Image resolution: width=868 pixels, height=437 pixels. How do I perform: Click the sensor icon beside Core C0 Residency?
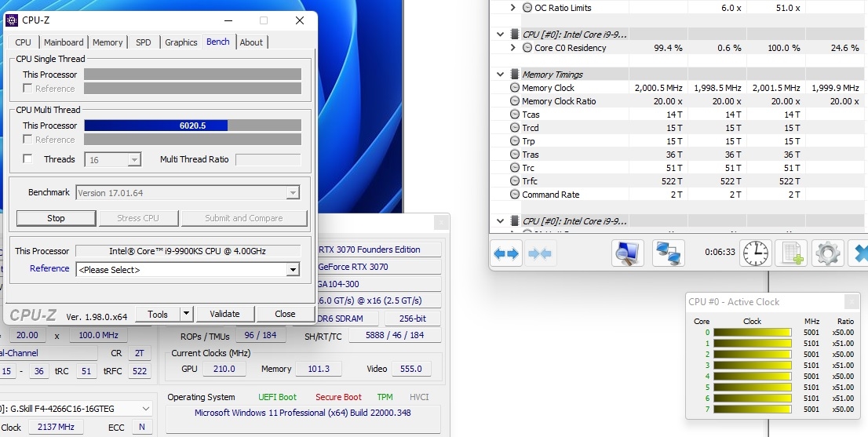527,48
